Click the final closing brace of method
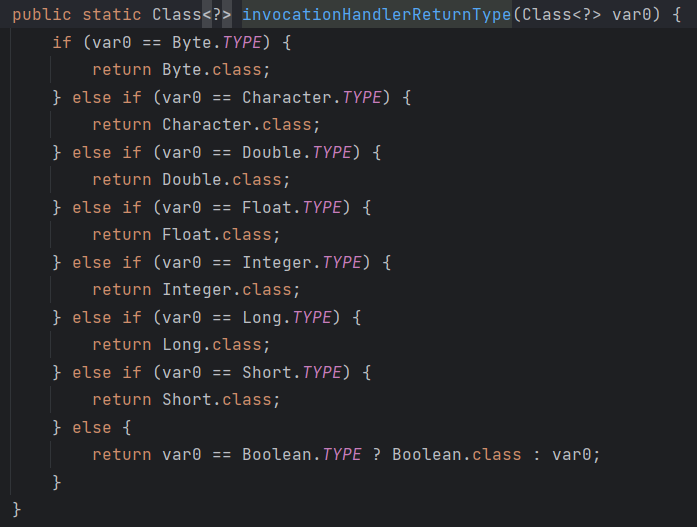Viewport: 697px width, 527px height. [x=16, y=509]
